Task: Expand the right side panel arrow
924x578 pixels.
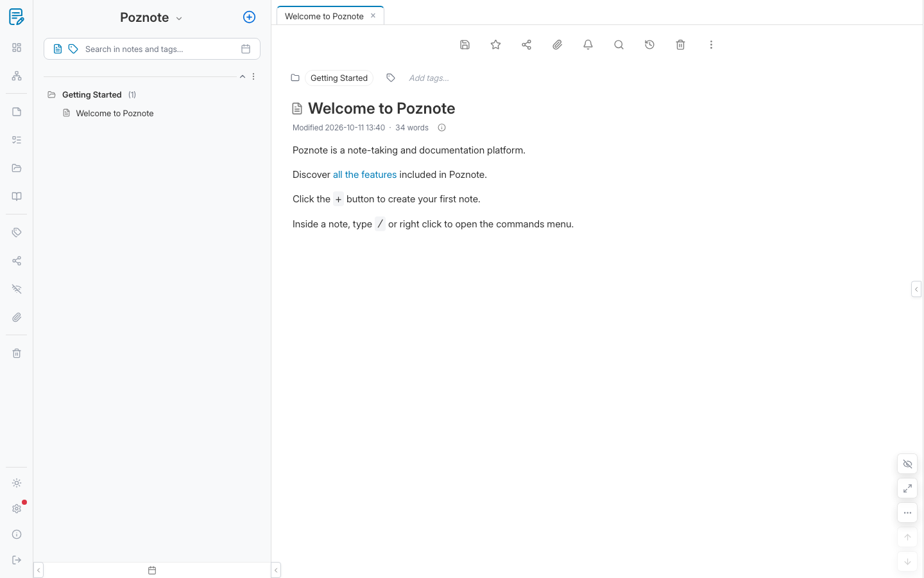Action: [x=916, y=289]
